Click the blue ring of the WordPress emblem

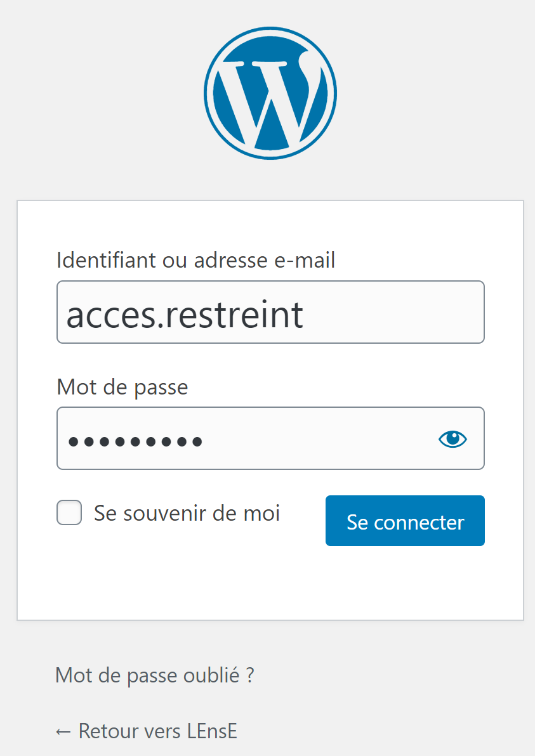[270, 29]
